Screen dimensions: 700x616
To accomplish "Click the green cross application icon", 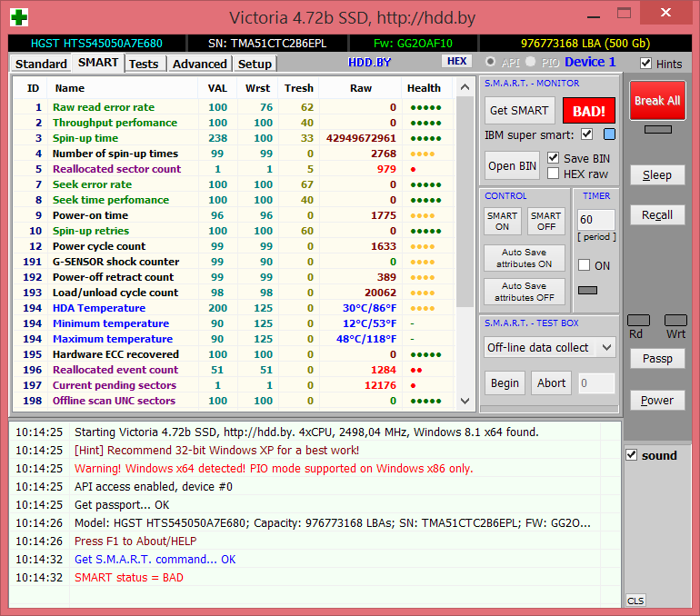I will 18,17.
